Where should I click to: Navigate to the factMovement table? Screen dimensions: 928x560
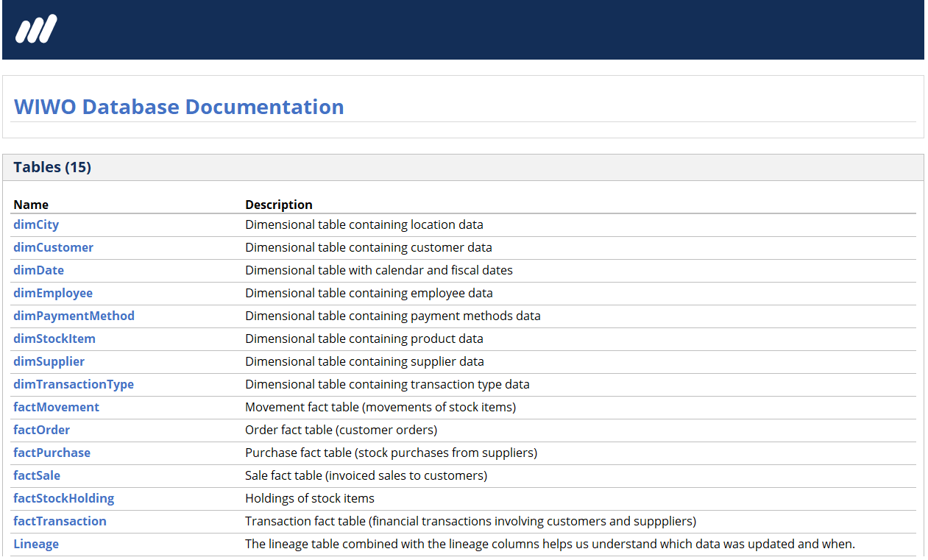56,407
